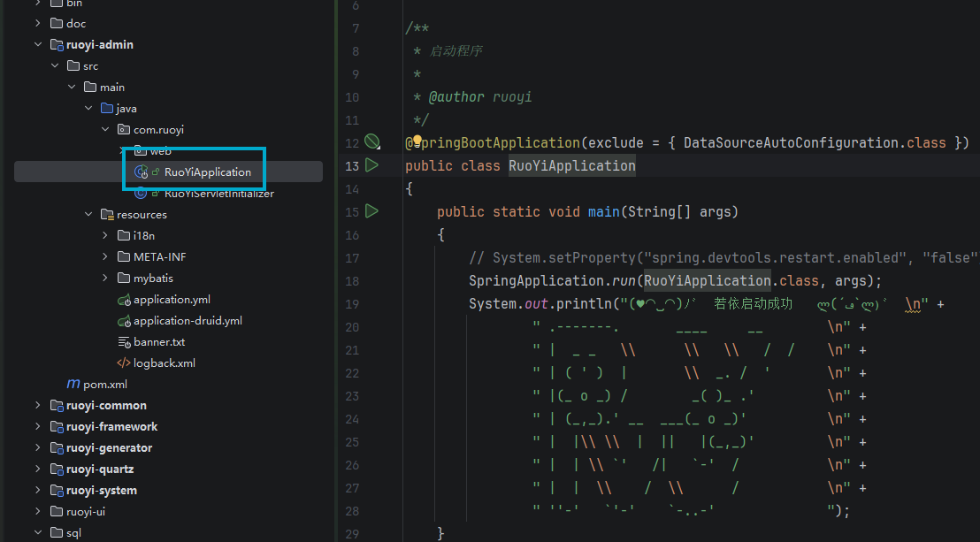Click the String[] parameter type in main
The height and width of the screenshot is (542, 980).
coord(660,212)
